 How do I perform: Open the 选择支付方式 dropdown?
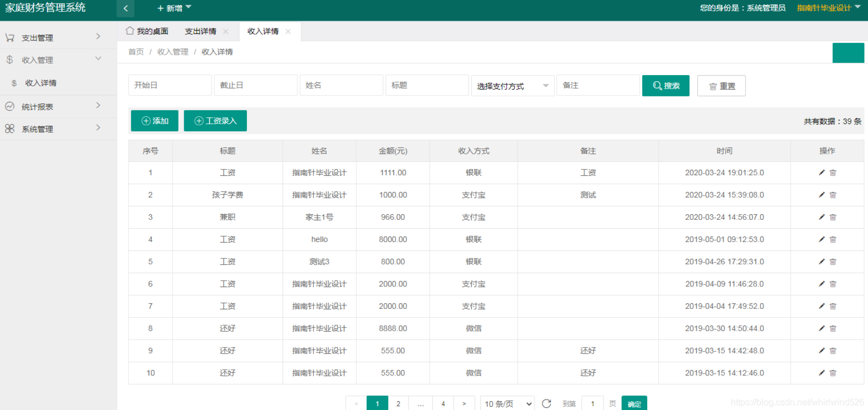[x=513, y=86]
